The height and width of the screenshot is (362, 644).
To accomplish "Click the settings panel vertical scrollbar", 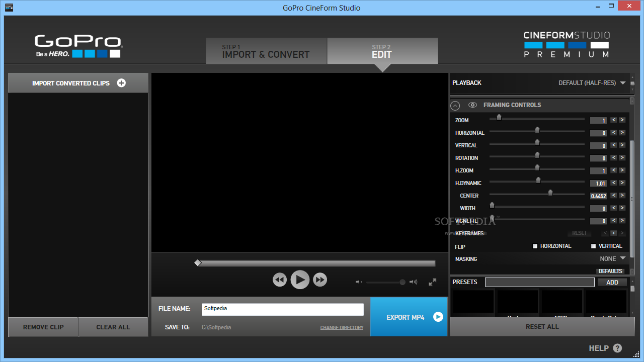I will click(632, 199).
